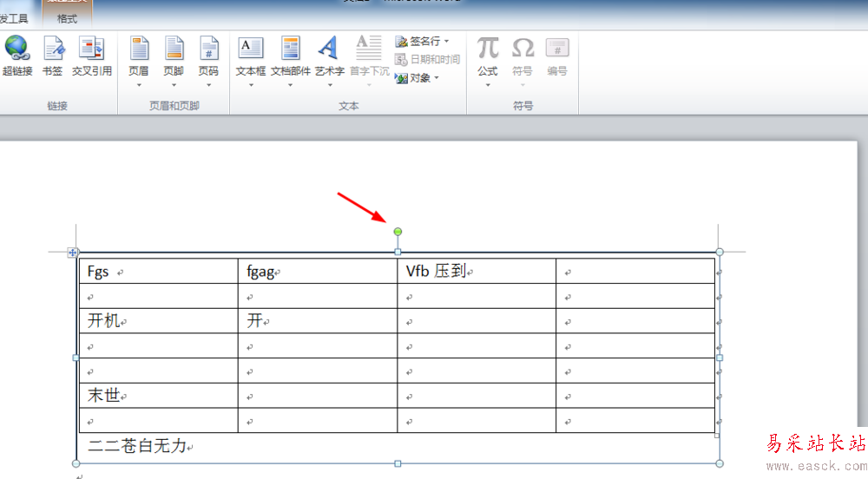868x479 pixels.
Task: Expand the 文本框 dropdown arrow
Action: click(x=251, y=85)
